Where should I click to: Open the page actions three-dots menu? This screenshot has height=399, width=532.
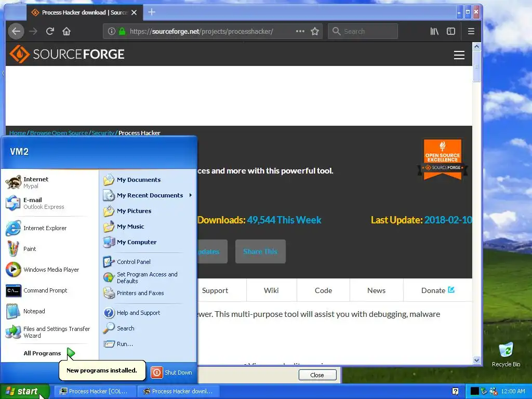[300, 31]
